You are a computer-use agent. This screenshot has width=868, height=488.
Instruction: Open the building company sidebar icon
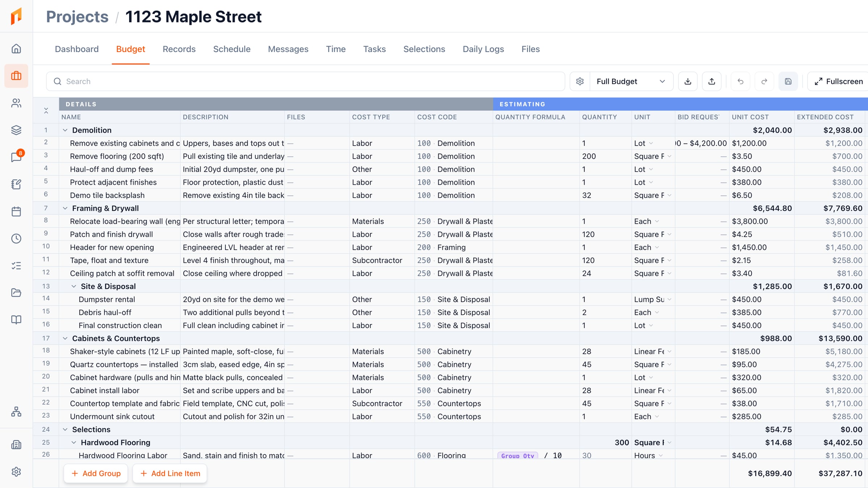(16, 445)
